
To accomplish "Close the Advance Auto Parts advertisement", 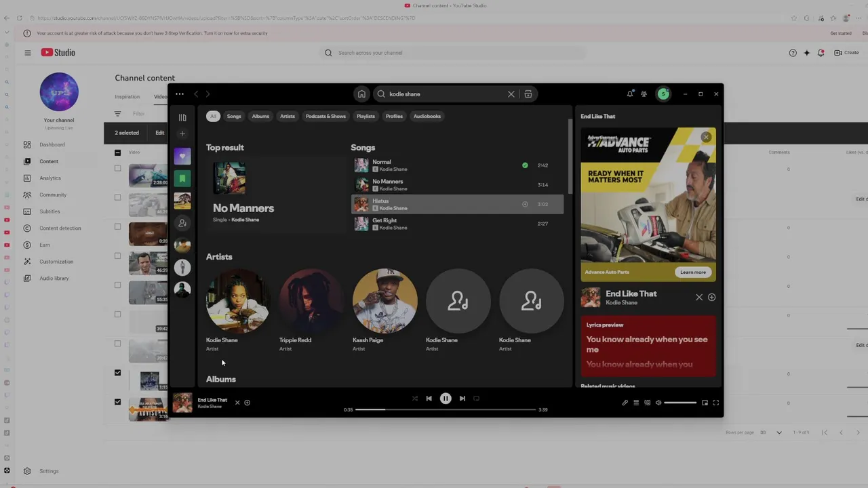I will (x=706, y=138).
